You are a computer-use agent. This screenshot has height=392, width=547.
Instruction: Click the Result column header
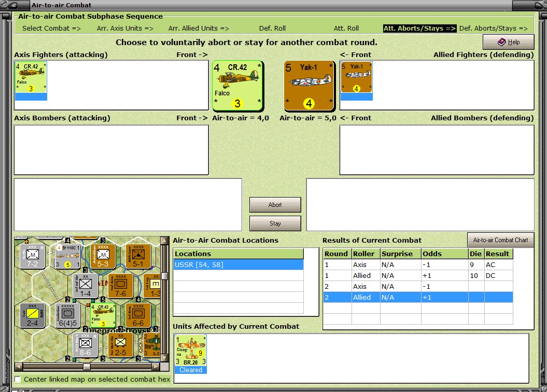[x=498, y=254]
